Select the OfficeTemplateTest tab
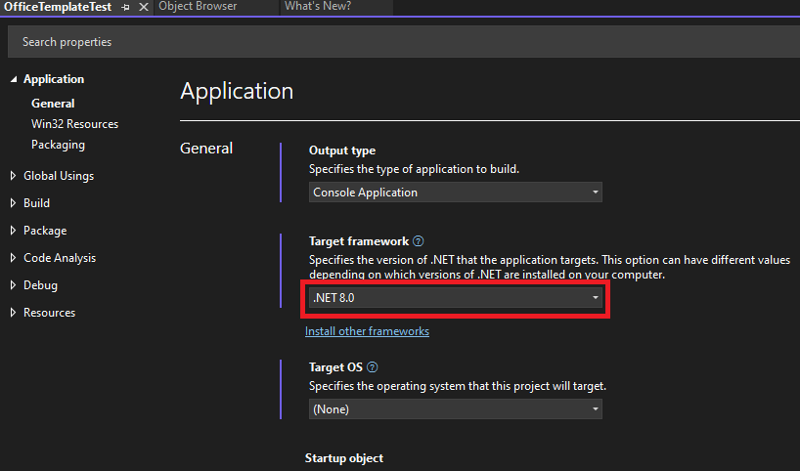 (58, 7)
